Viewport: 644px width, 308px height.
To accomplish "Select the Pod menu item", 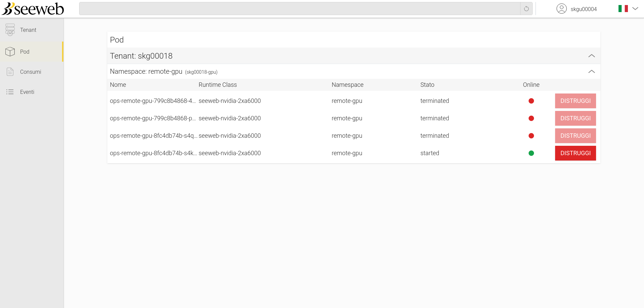I will pyautogui.click(x=25, y=52).
